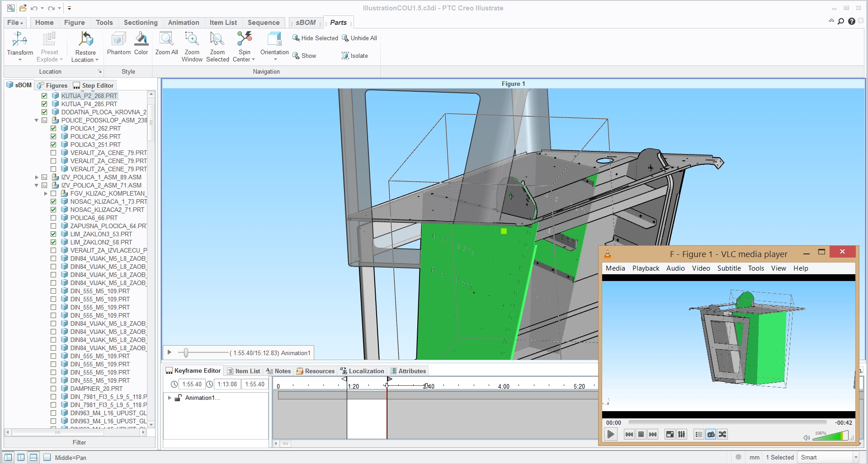Expand the Animation1 track row
This screenshot has width=868, height=464.
point(170,398)
